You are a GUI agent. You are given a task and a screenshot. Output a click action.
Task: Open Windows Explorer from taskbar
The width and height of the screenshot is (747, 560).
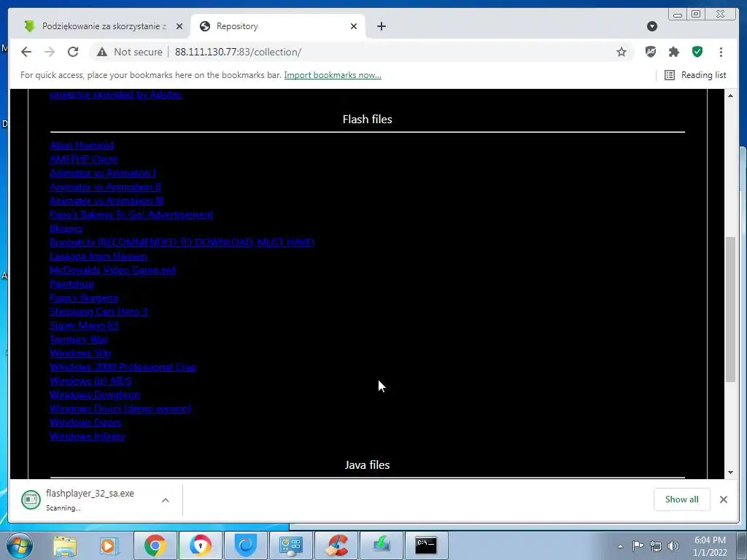point(65,545)
